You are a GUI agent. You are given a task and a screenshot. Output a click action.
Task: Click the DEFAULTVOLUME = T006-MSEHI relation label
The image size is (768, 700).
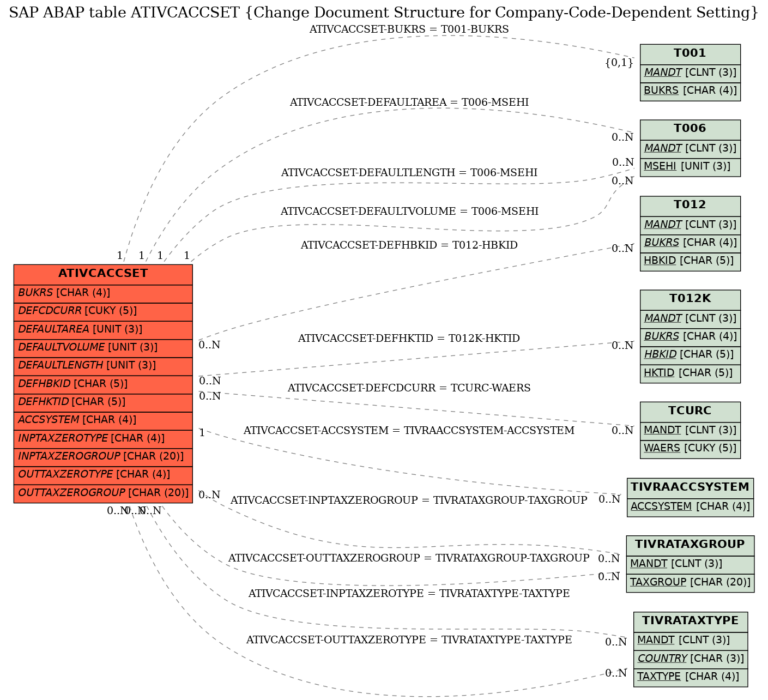pyautogui.click(x=409, y=212)
